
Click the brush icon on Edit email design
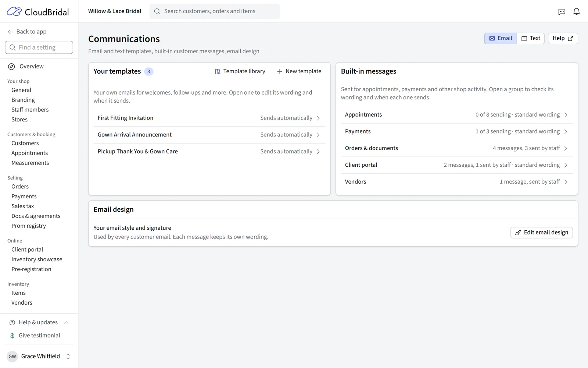[x=518, y=233]
